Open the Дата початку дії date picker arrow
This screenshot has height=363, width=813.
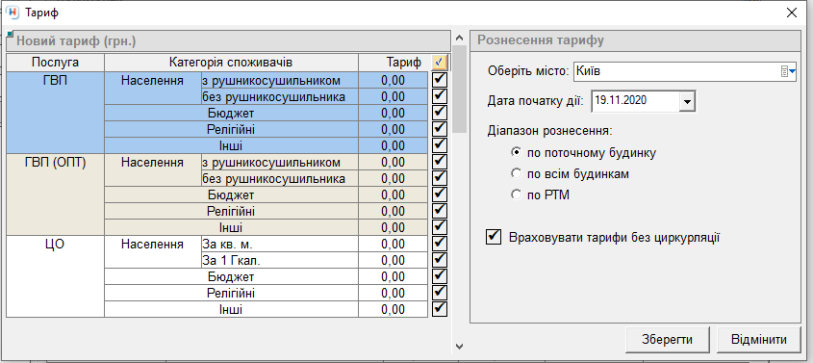point(687,101)
